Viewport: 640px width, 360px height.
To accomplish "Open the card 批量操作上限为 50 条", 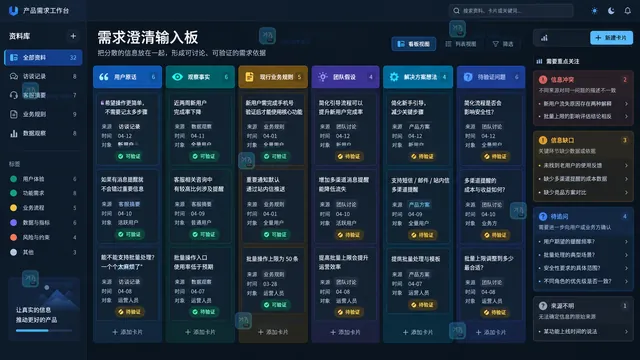I will pyautogui.click(x=273, y=281).
